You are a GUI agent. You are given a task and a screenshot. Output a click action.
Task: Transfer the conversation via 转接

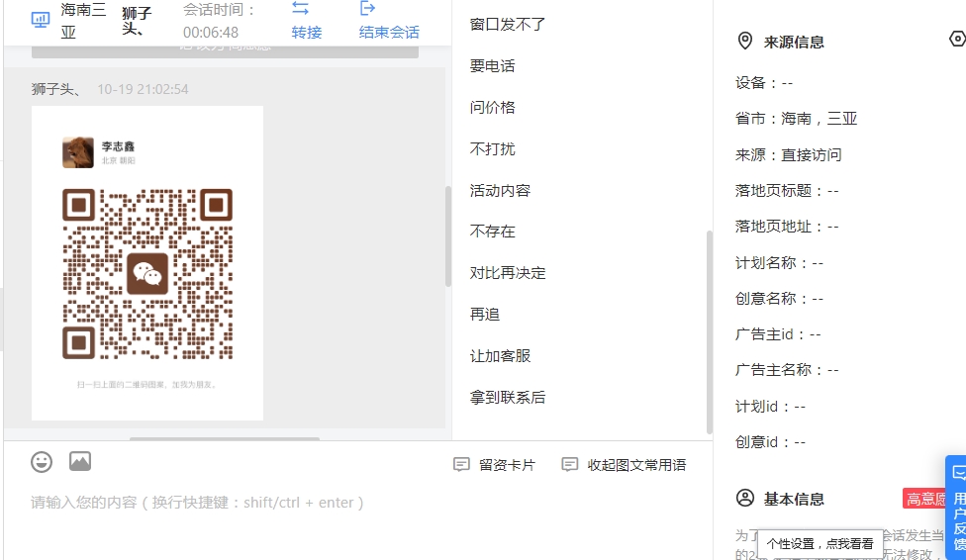pyautogui.click(x=306, y=32)
